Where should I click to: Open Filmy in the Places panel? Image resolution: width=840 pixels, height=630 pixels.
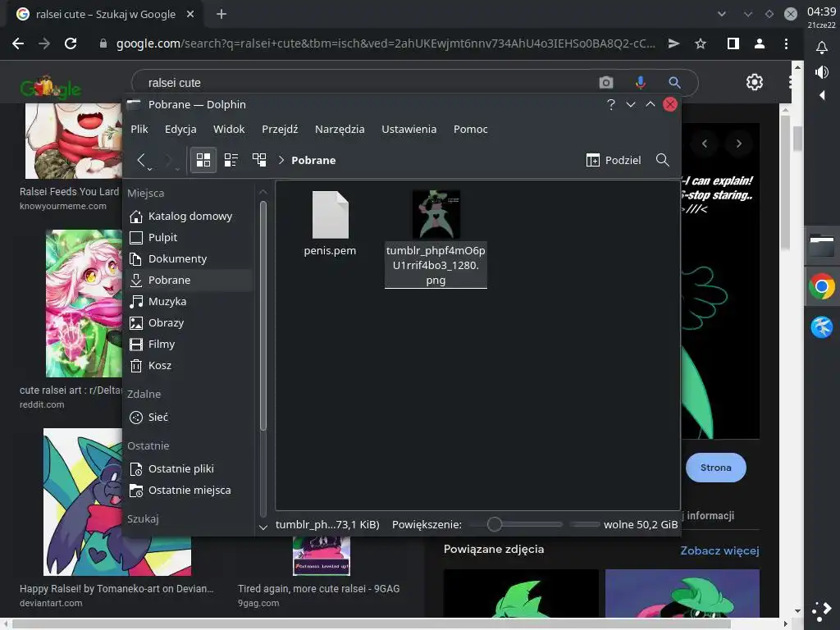189,345
